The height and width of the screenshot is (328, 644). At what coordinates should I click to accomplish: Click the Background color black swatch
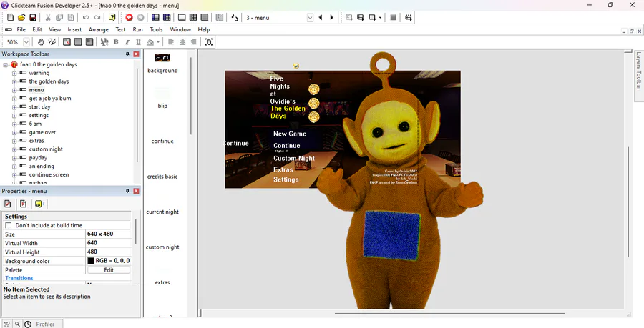[91, 261]
